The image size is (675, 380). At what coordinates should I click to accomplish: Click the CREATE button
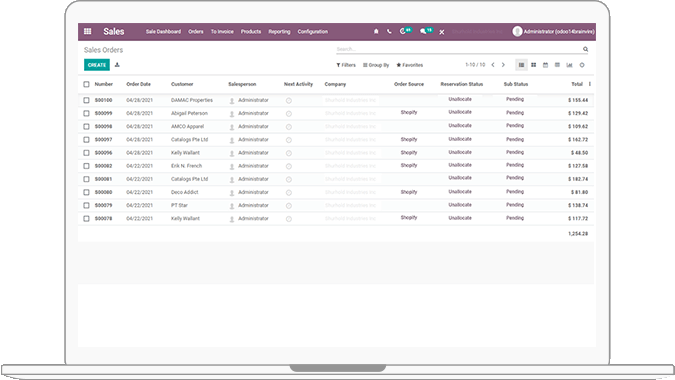click(97, 65)
